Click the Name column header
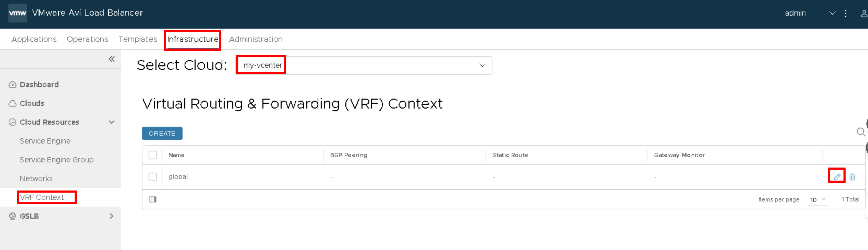 tap(176, 155)
